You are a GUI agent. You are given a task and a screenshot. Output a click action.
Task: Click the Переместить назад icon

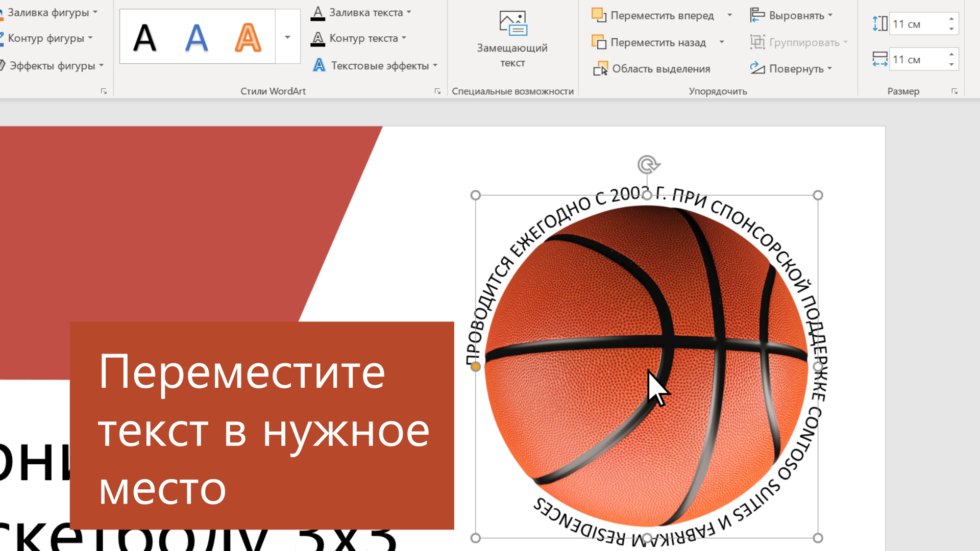click(599, 42)
